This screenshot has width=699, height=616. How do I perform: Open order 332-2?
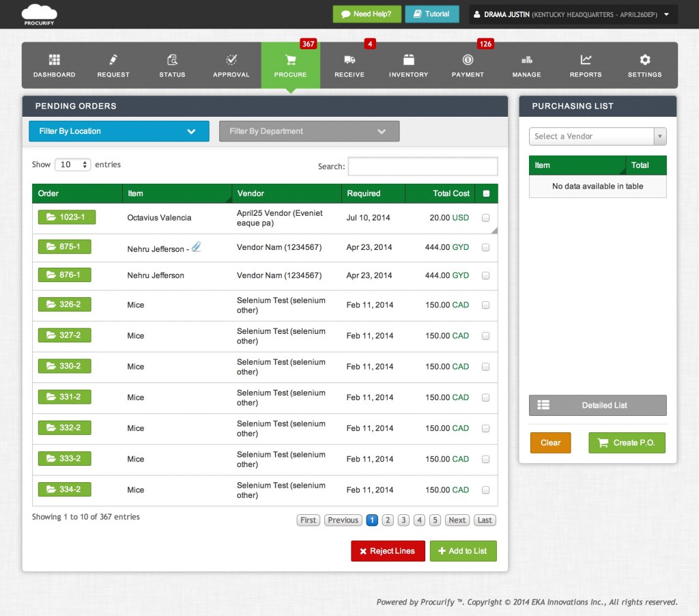(65, 428)
